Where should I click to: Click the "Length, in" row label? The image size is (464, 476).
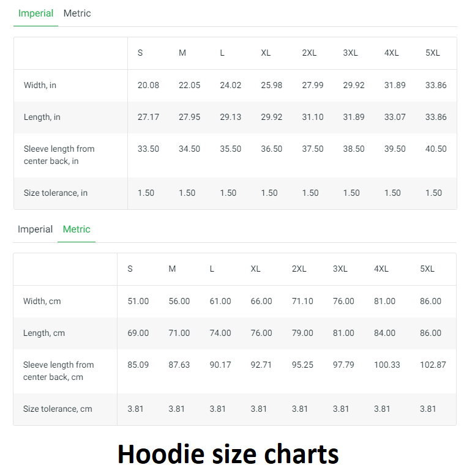pyautogui.click(x=42, y=117)
